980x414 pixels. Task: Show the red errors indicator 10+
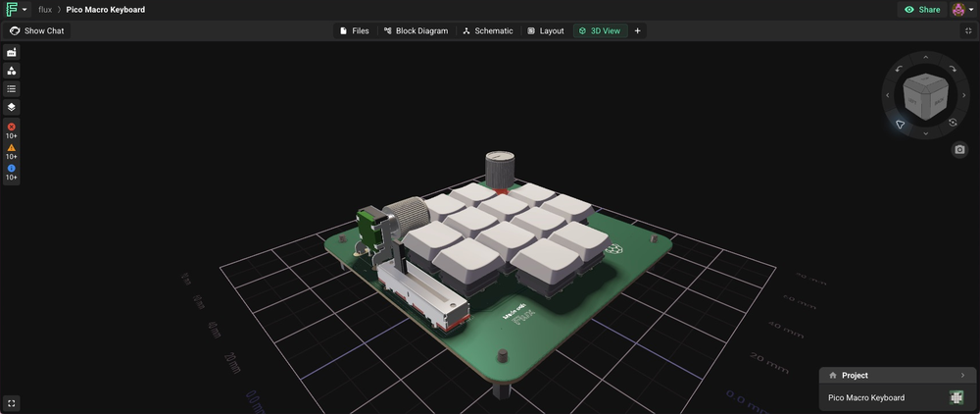(11, 130)
